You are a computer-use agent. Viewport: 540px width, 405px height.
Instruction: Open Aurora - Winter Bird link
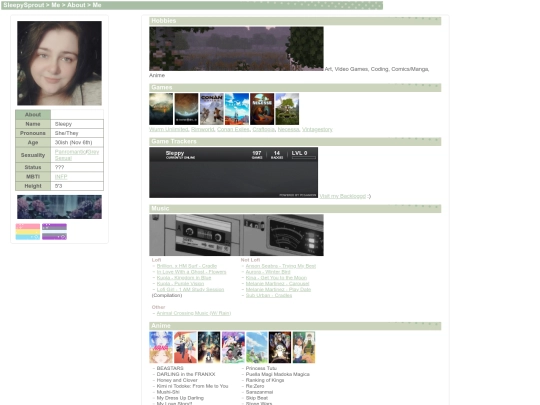(268, 272)
